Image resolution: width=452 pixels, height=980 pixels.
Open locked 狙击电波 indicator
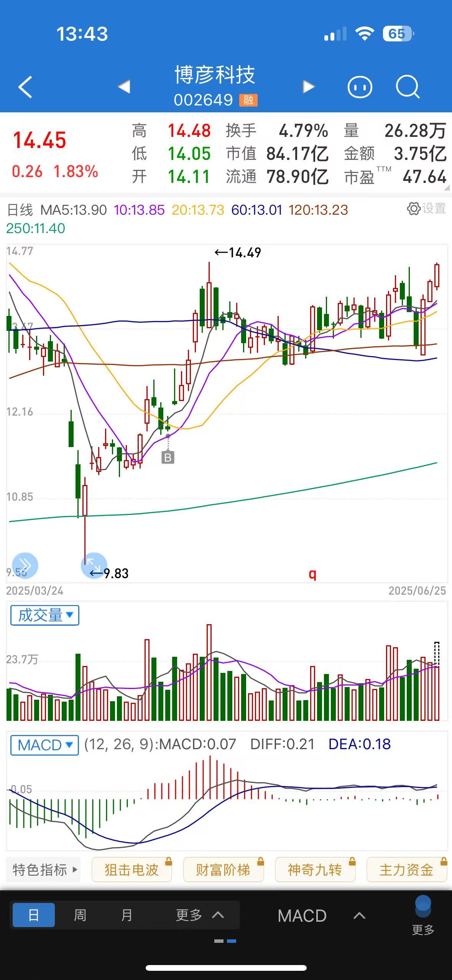pyautogui.click(x=131, y=870)
